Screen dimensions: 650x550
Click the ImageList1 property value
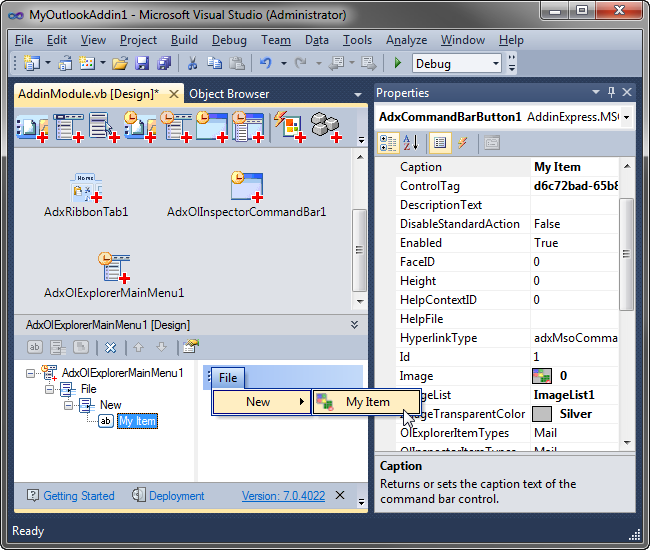(x=575, y=395)
